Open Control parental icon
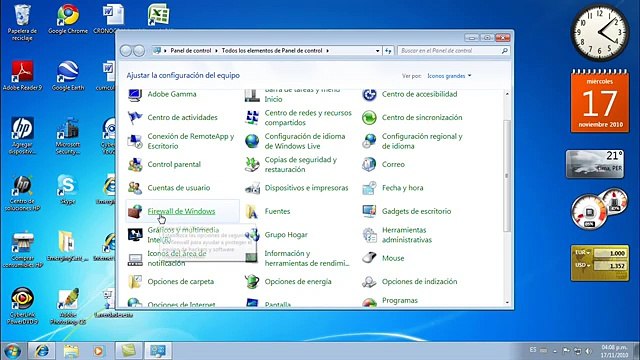Image resolution: width=640 pixels, height=360 pixels. [135, 164]
